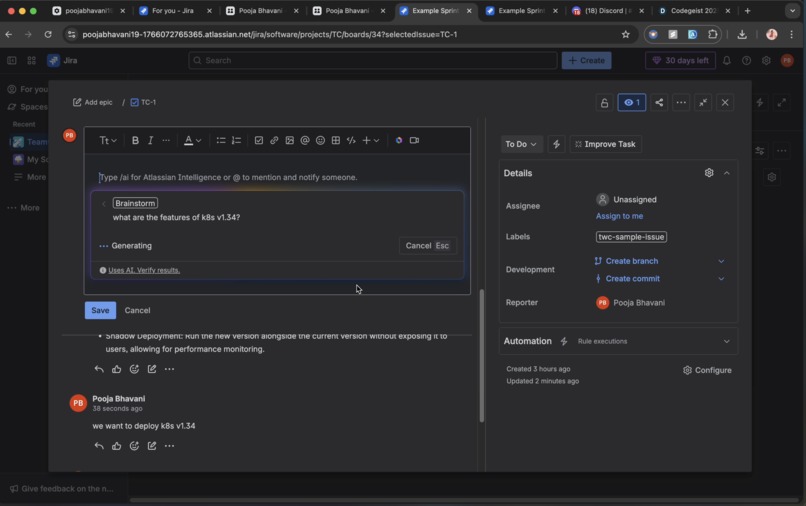Expand Create commit dropdown arrow

tap(721, 279)
